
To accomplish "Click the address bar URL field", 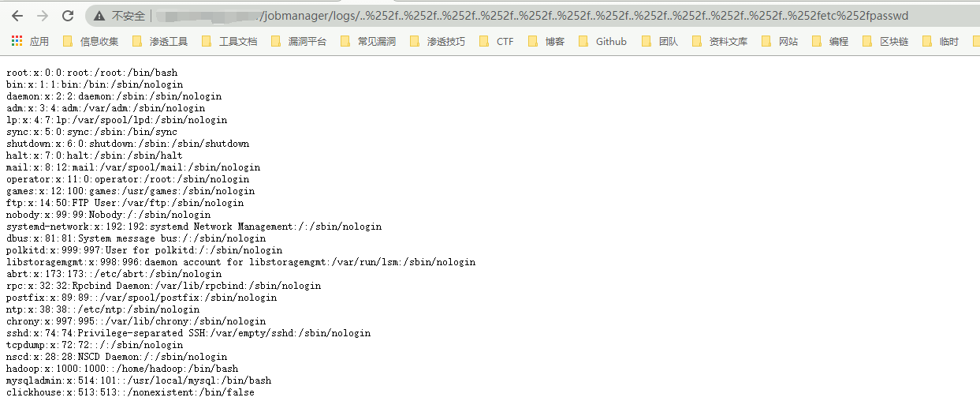I will (x=552, y=16).
